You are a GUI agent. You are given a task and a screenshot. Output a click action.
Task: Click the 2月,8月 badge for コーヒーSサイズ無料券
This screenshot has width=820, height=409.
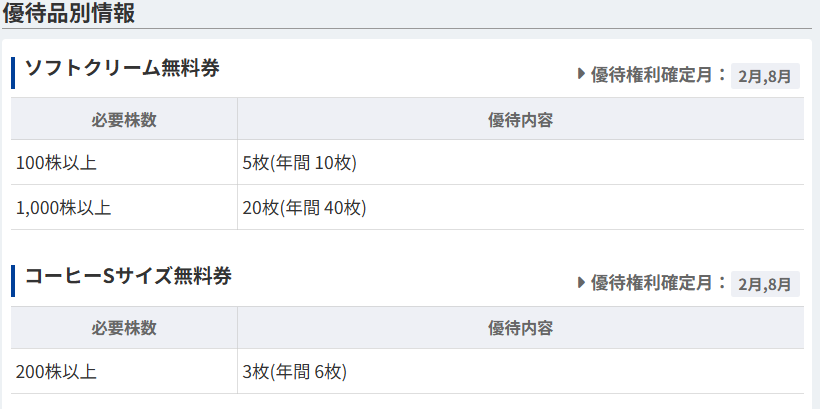[765, 284]
